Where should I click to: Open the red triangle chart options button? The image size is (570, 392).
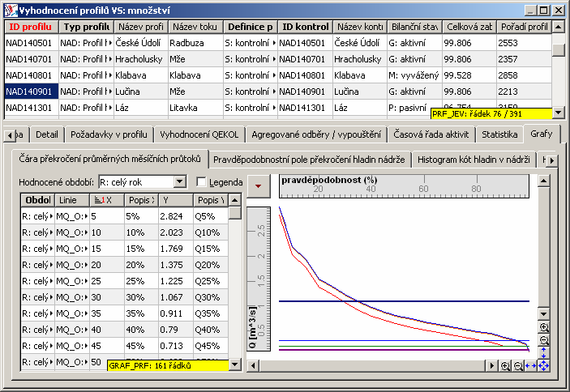[258, 186]
